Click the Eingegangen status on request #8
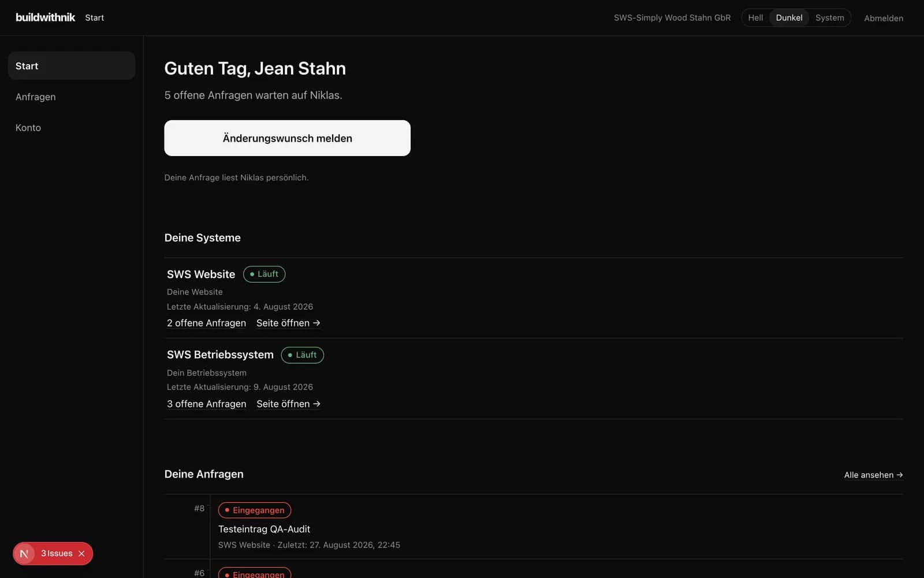The height and width of the screenshot is (578, 924). click(255, 510)
